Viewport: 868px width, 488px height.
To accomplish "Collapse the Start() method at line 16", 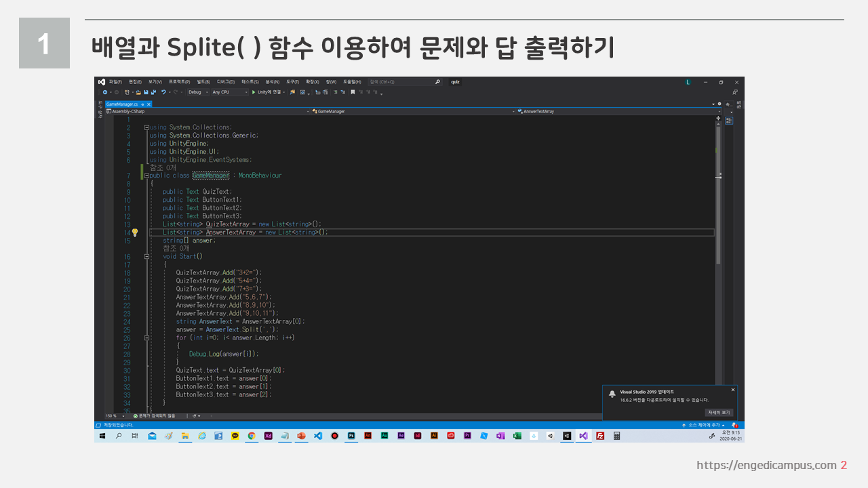I will [x=146, y=257].
